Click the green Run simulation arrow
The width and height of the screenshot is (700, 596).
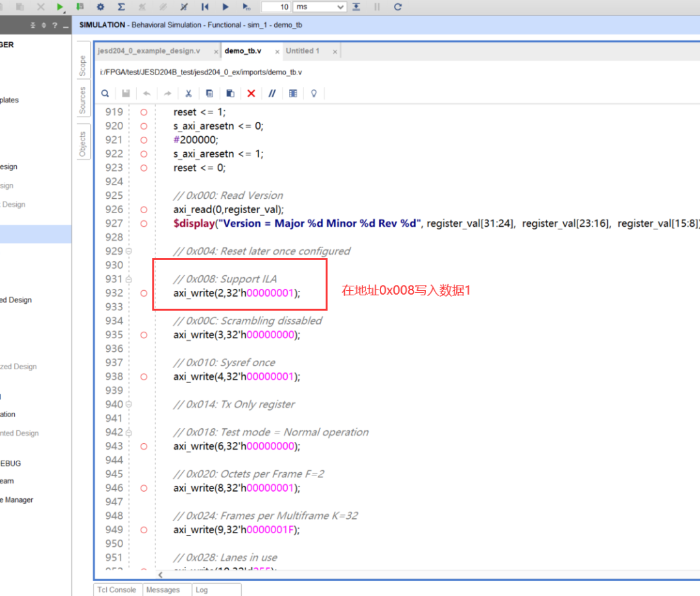60,6
